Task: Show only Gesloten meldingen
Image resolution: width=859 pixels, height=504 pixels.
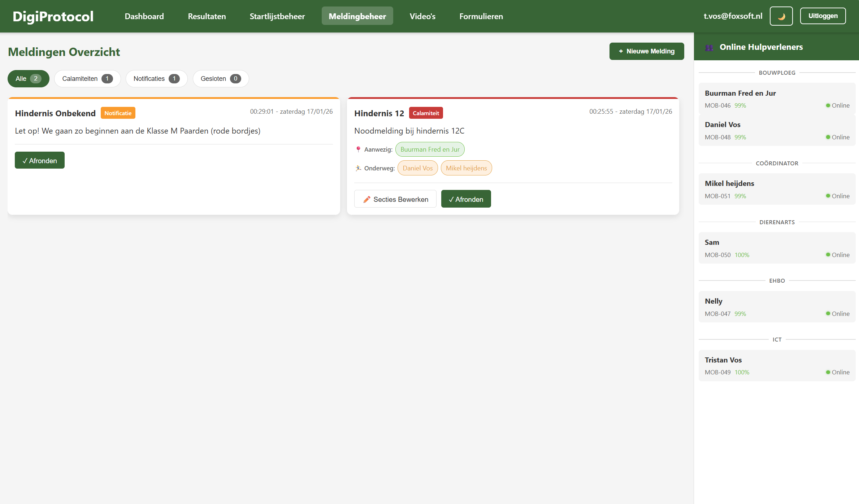Action: tap(220, 79)
